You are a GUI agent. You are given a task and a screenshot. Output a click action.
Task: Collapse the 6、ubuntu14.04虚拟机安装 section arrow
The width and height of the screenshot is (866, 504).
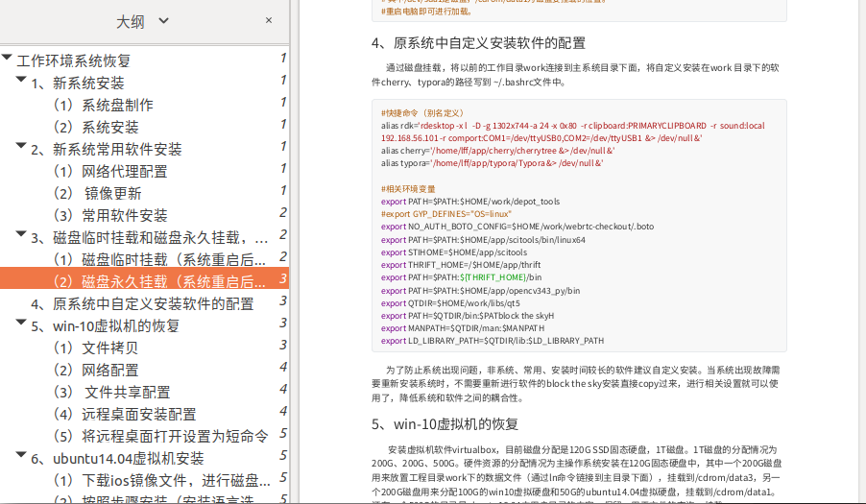click(21, 455)
